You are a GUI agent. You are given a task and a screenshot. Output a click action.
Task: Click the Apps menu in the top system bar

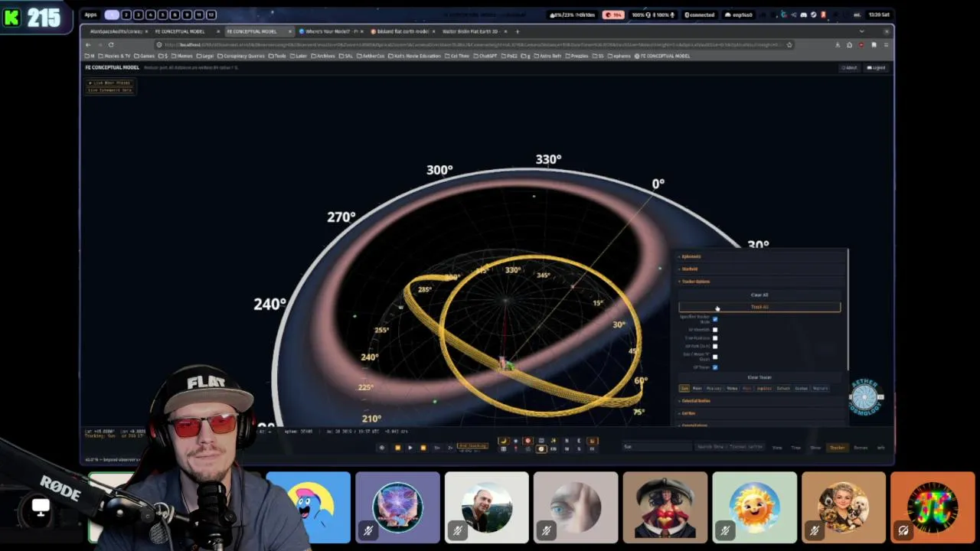(x=90, y=15)
